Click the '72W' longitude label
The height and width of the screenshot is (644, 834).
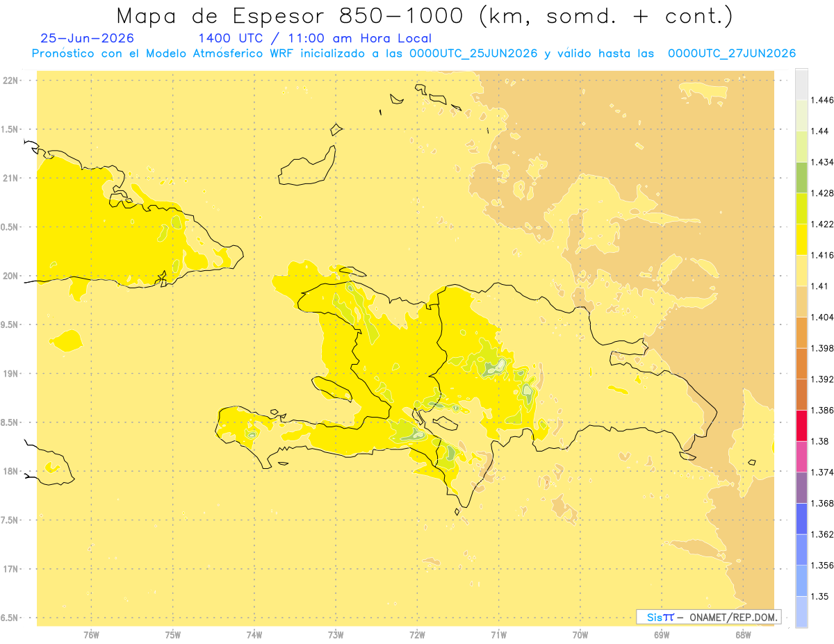(417, 635)
